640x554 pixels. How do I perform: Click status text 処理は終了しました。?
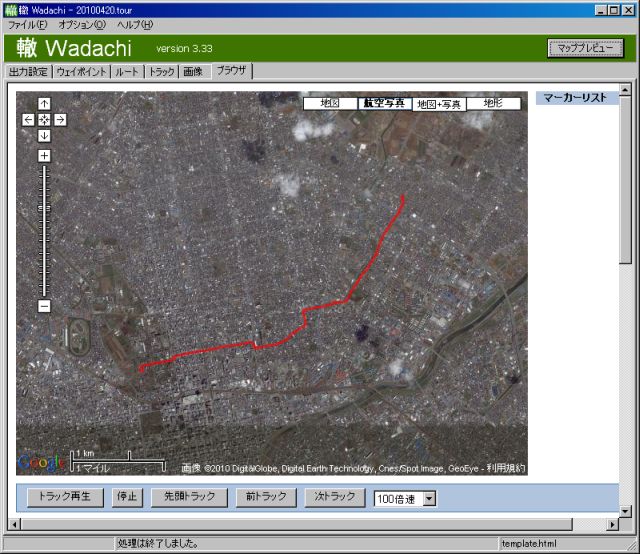point(158,543)
